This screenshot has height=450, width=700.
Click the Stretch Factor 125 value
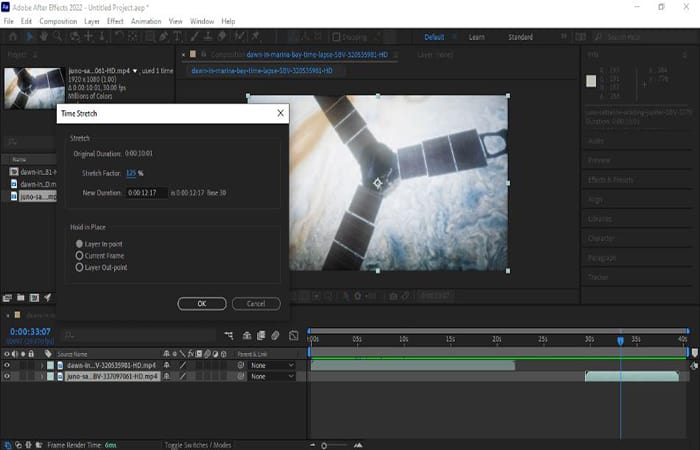click(x=131, y=173)
